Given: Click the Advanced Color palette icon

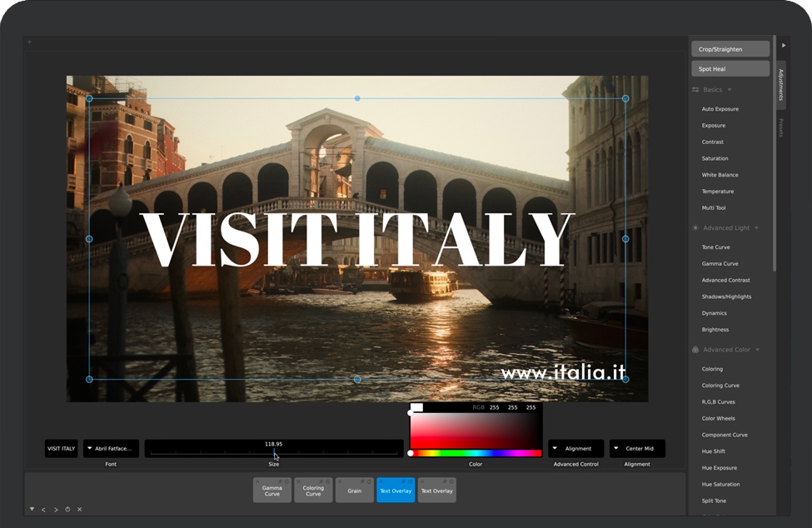Looking at the screenshot, I should (695, 350).
